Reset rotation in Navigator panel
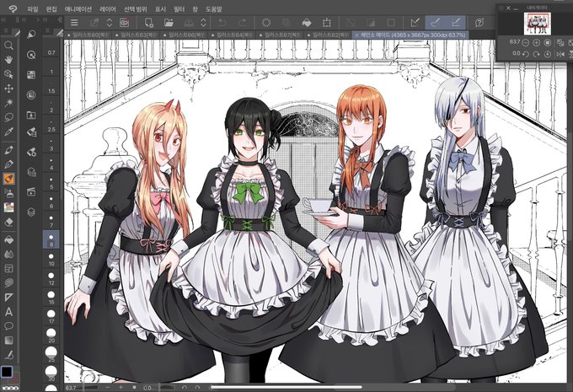The image size is (573, 392). pos(547,54)
